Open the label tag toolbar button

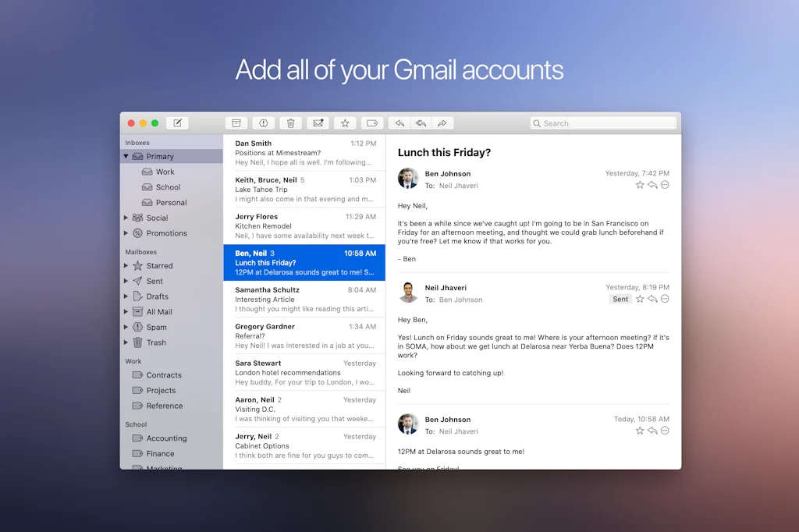click(x=371, y=123)
